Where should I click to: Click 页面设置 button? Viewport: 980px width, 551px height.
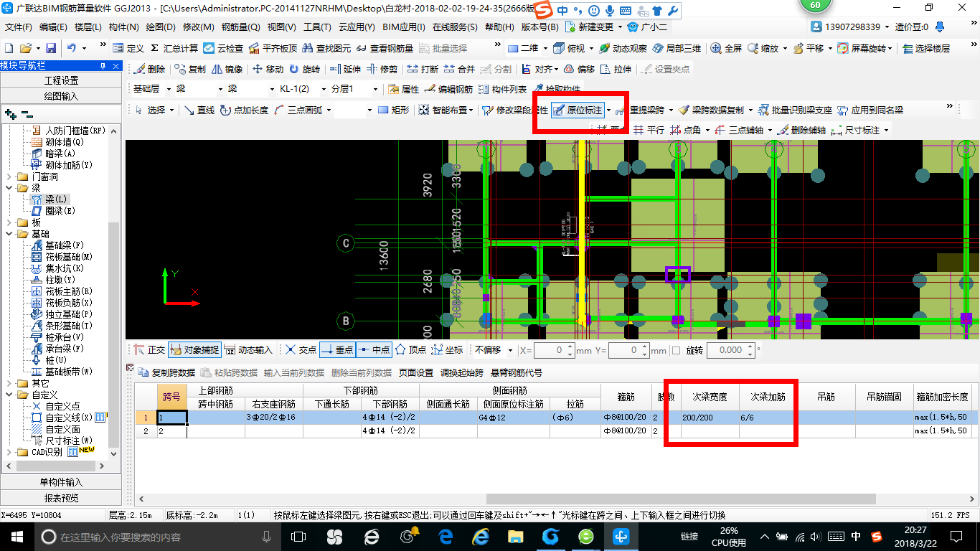(x=416, y=373)
